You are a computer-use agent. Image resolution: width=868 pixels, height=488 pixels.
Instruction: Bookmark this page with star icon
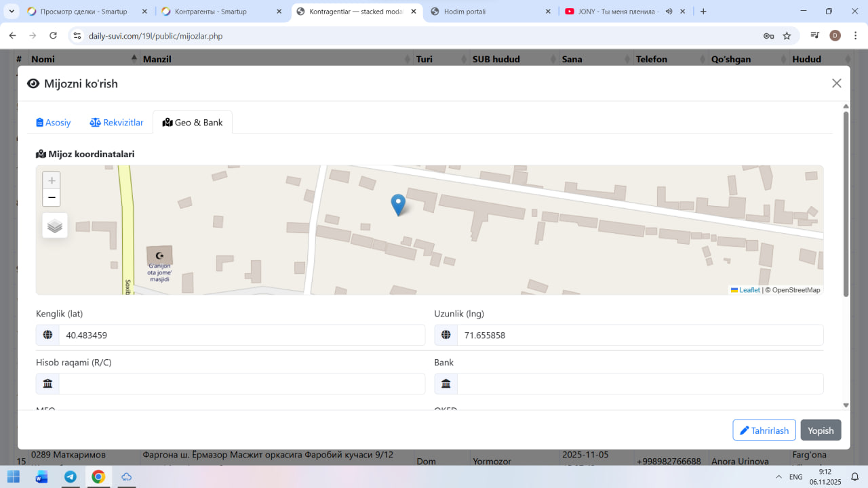pyautogui.click(x=787, y=36)
